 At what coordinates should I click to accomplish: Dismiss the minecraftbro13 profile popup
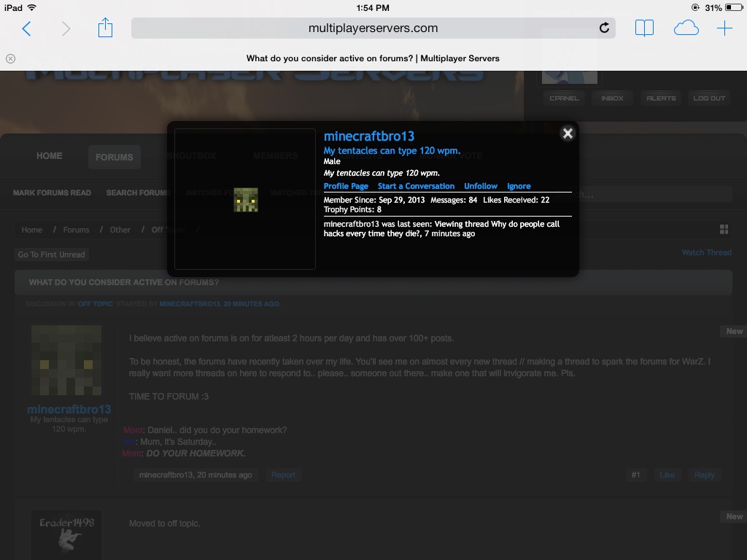[x=568, y=133]
